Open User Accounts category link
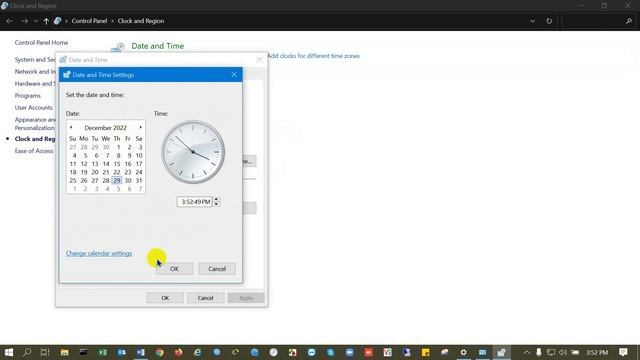This screenshot has width=640, height=360. (33, 108)
